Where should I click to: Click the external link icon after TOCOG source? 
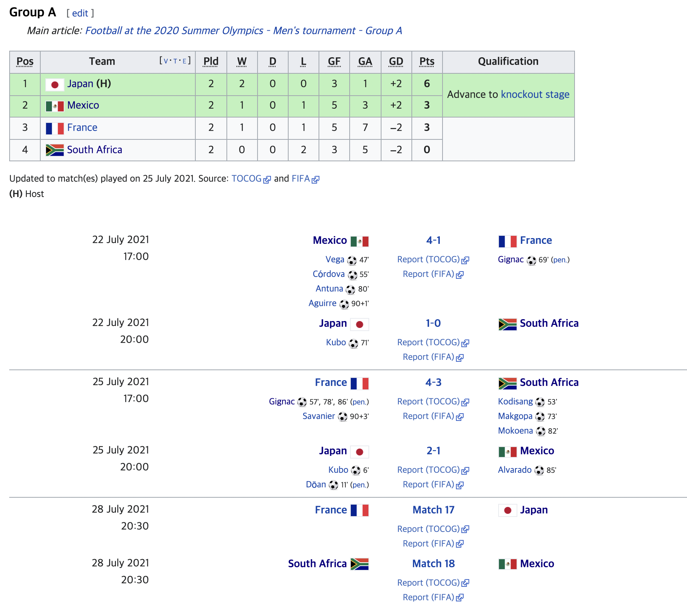pyautogui.click(x=267, y=179)
